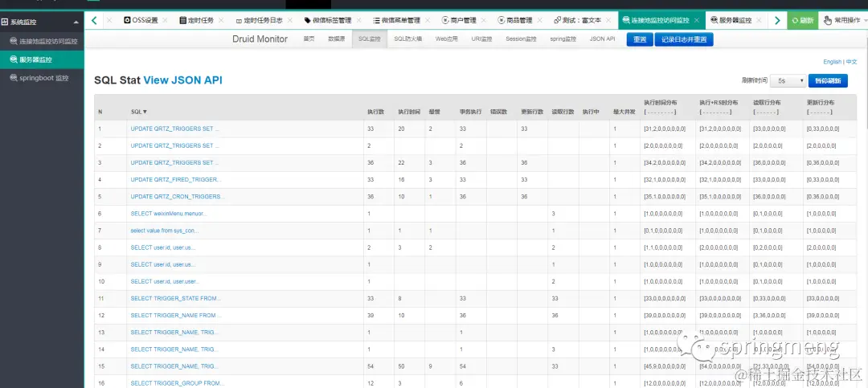Open Druid 数据源 nav item
868x388 pixels.
[337, 39]
